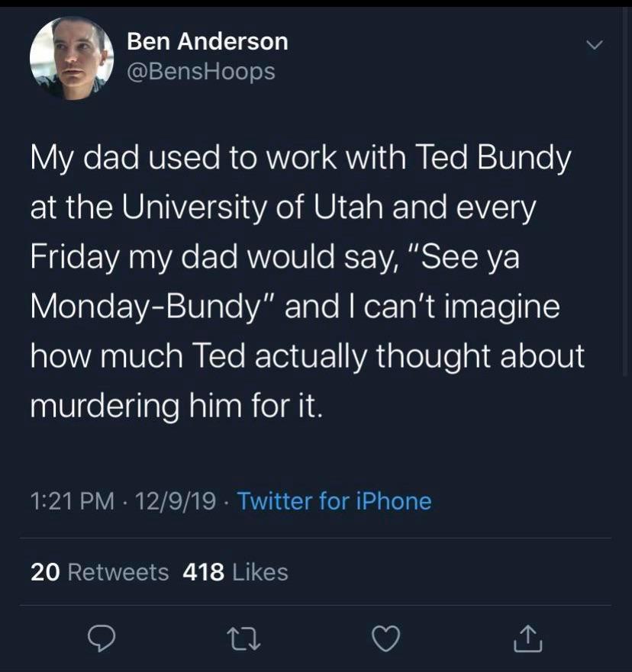632x672 pixels.
Task: Click the 12/9/19 date
Action: point(175,501)
